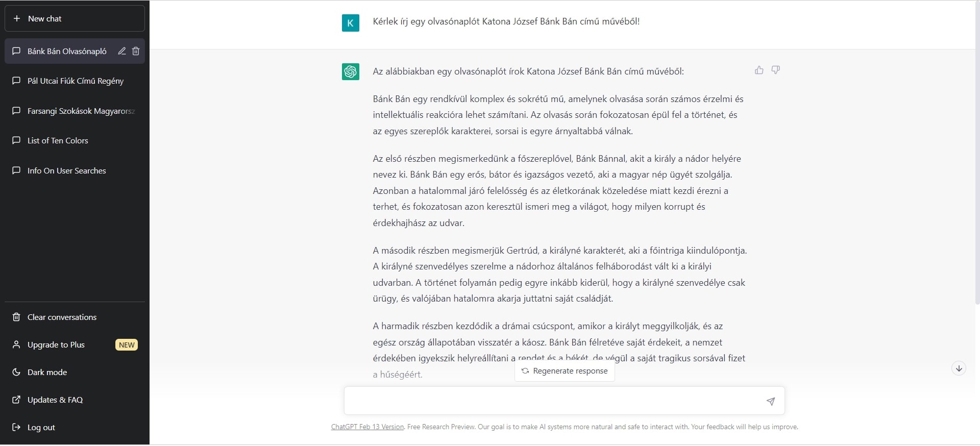
Task: Click line 'Az alábbiakban egy olvasónaplót írok'
Action: (x=528, y=71)
